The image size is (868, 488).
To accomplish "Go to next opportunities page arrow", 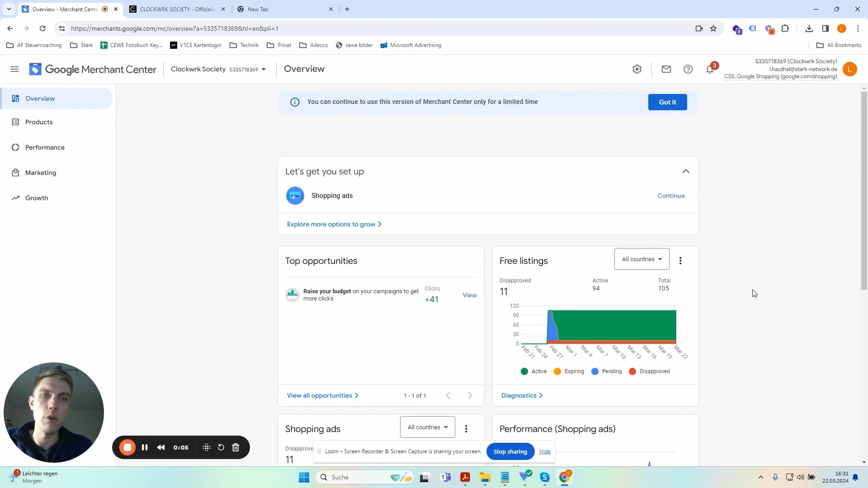I will (470, 395).
